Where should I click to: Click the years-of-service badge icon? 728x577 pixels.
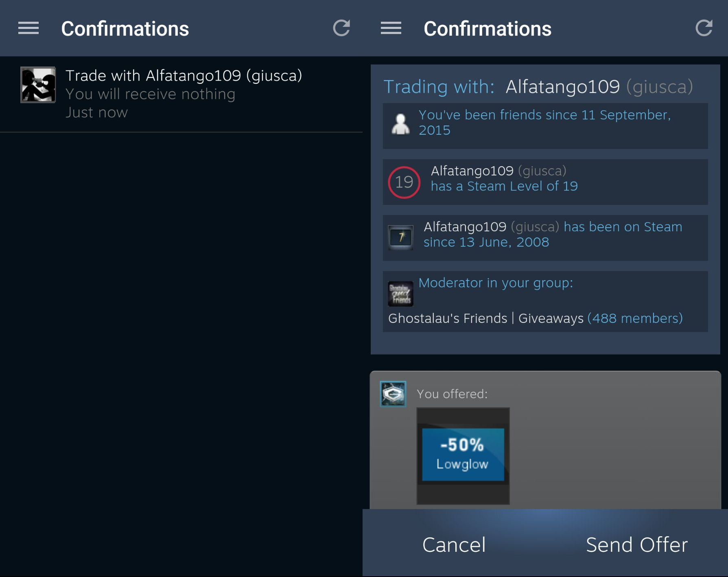point(400,237)
